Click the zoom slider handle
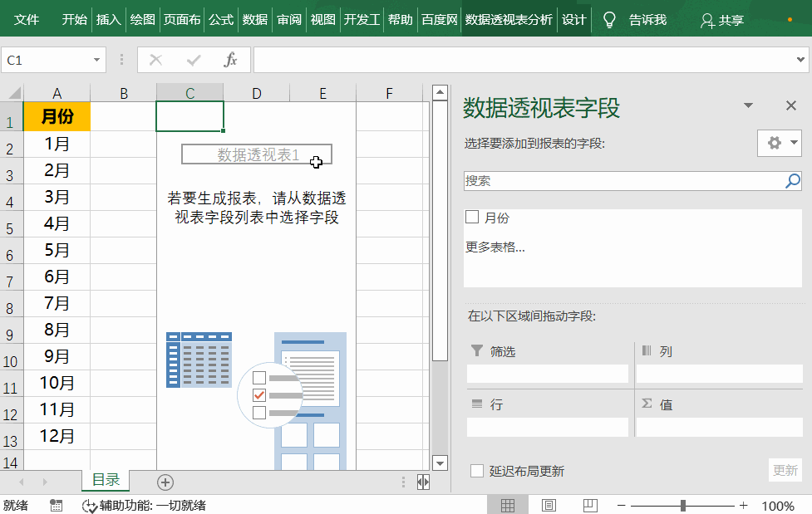 (x=683, y=505)
